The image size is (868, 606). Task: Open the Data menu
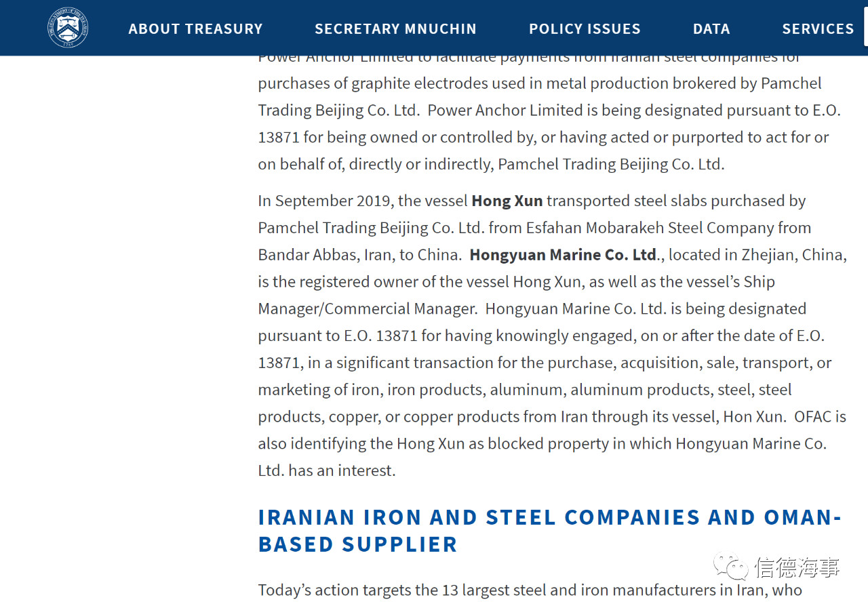click(x=711, y=29)
